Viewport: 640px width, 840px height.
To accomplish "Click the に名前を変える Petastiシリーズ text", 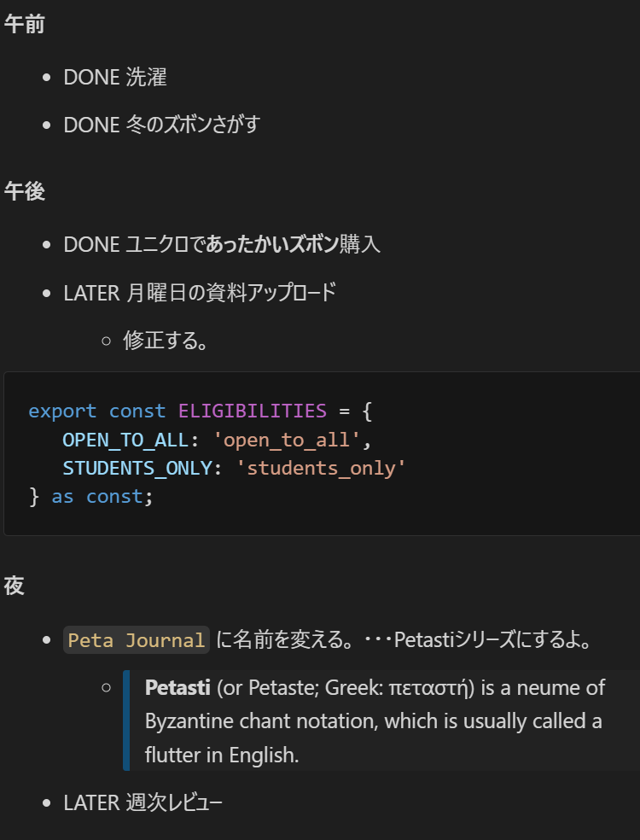I will click(x=403, y=640).
